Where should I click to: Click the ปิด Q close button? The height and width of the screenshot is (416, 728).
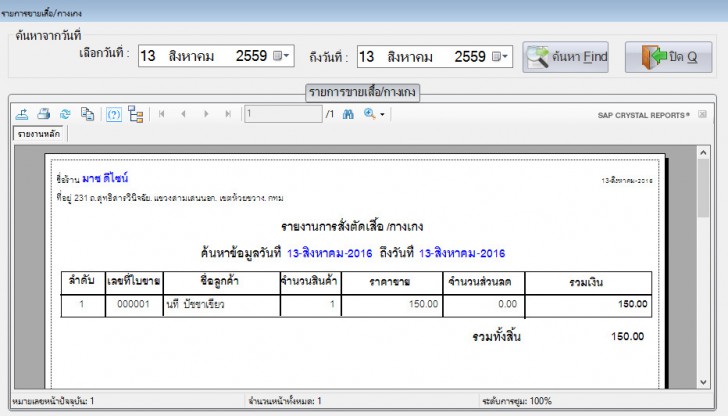669,57
